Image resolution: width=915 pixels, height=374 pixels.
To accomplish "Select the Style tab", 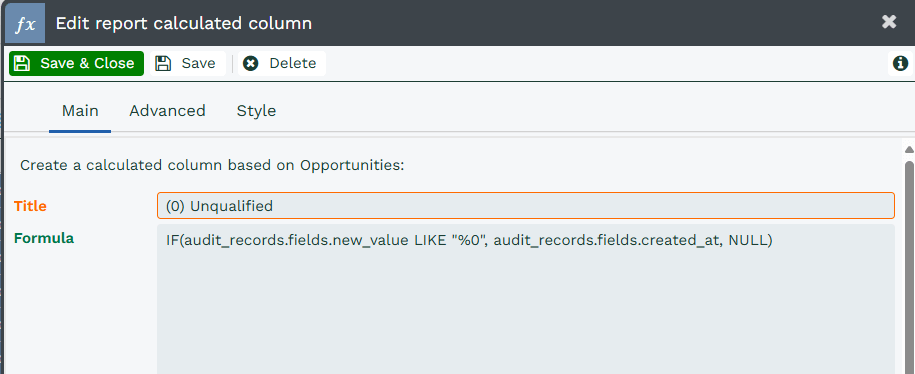I will (x=256, y=111).
